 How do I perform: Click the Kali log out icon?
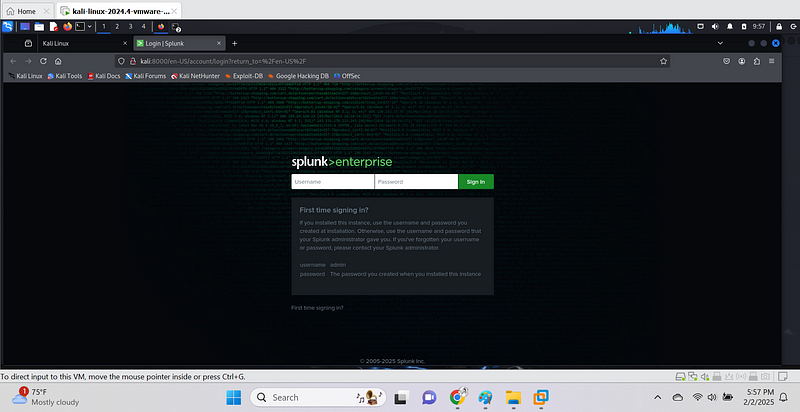pyautogui.click(x=793, y=27)
